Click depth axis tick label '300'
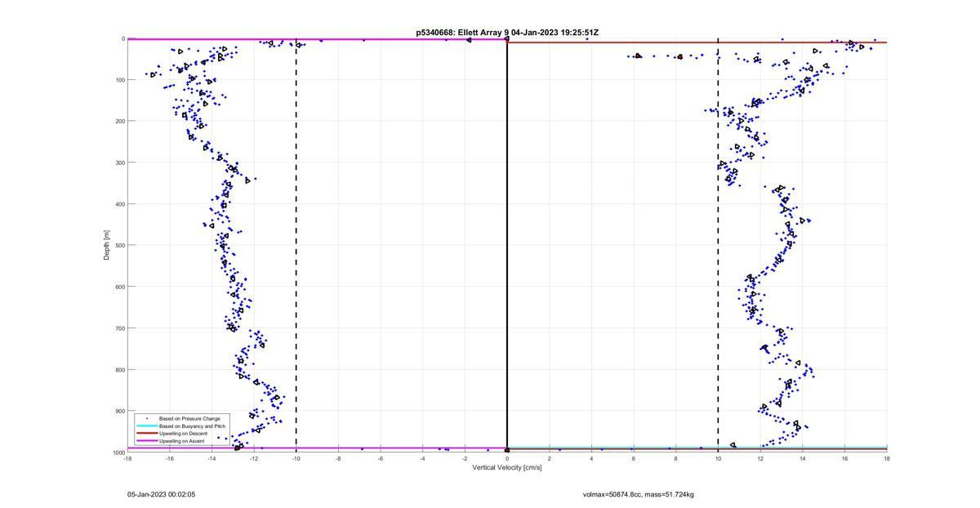980x508 pixels. [x=119, y=163]
